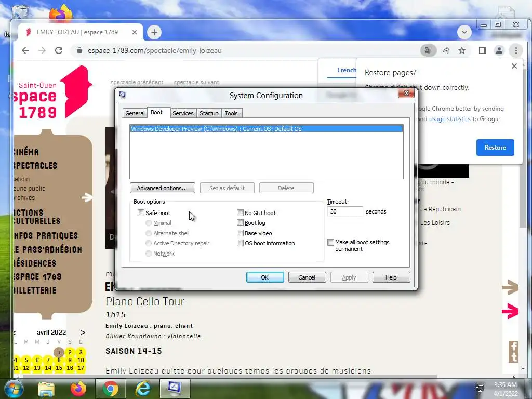This screenshot has height=399, width=532.
Task: Click the Chrome profile avatar icon
Action: point(499,50)
